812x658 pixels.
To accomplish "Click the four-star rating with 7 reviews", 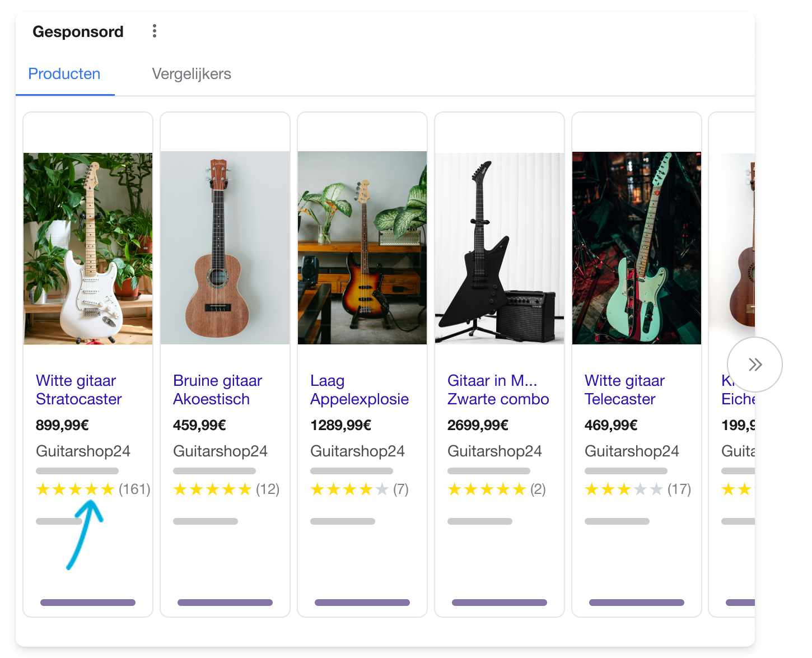I will click(349, 489).
